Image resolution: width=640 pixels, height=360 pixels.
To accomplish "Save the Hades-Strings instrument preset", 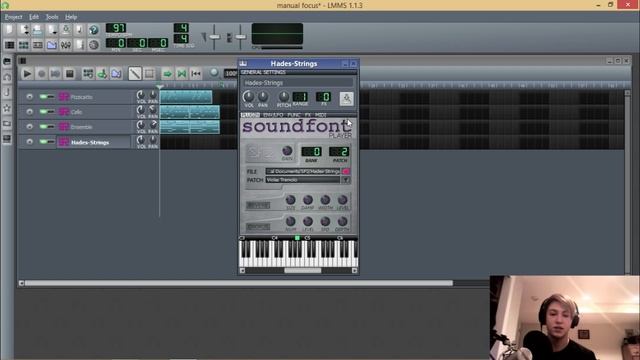I will 347,99.
